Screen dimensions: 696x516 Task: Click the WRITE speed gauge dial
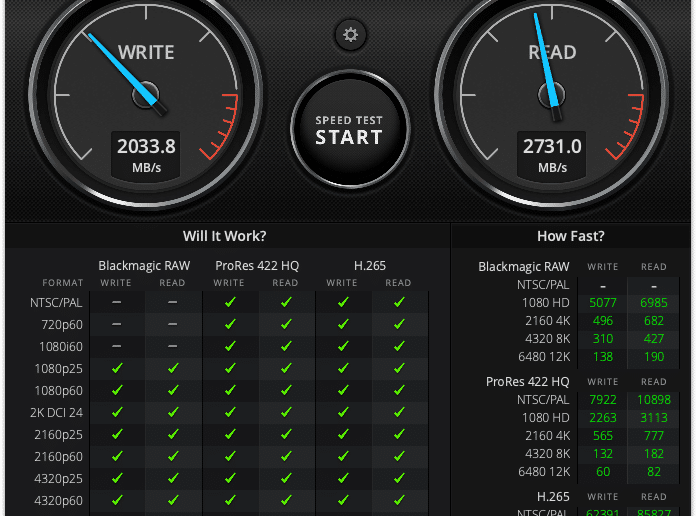click(x=146, y=95)
